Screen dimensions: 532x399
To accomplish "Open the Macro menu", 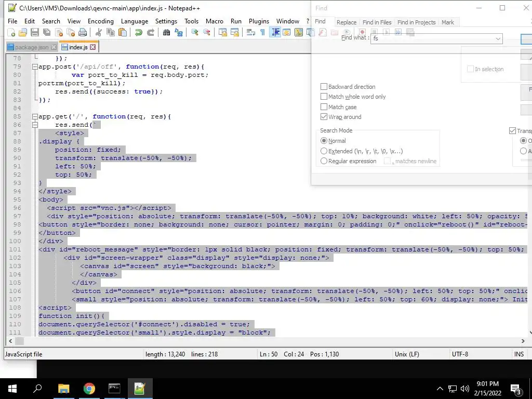I will coord(215,21).
